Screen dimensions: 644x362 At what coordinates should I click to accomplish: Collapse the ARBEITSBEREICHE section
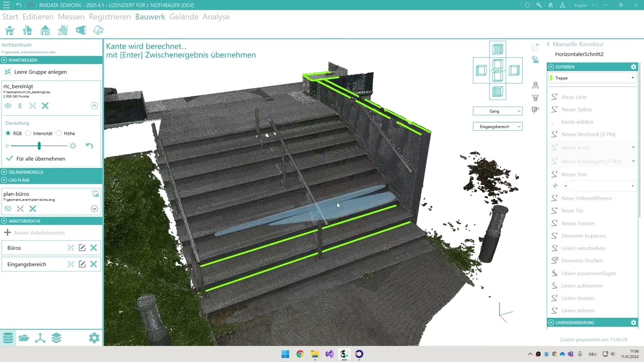[4, 221]
